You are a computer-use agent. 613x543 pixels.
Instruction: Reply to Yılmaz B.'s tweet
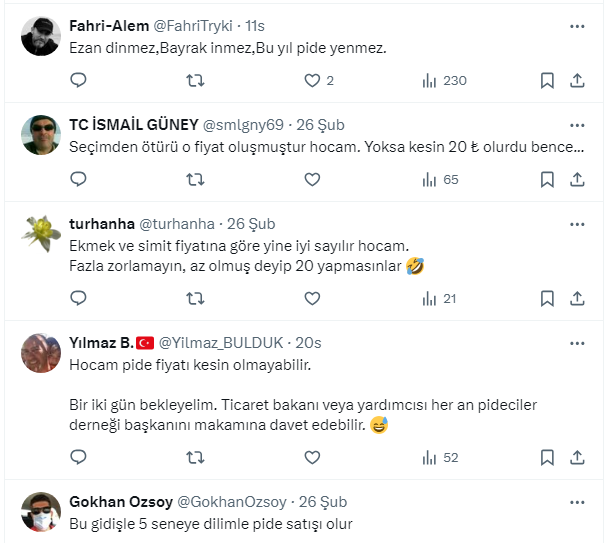pyautogui.click(x=78, y=457)
